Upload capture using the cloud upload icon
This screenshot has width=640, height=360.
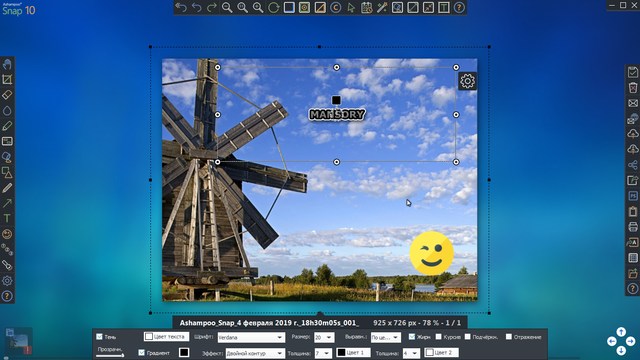[633, 134]
